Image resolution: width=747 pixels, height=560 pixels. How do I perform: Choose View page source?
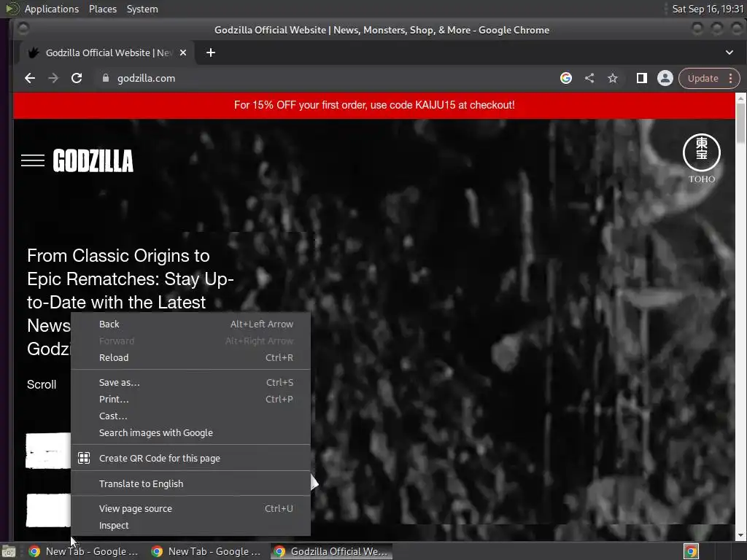(x=190, y=508)
